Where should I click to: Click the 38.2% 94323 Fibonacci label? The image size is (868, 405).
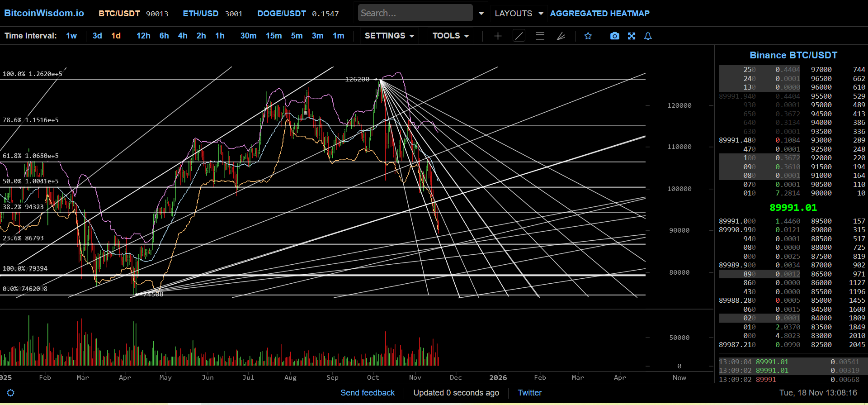pyautogui.click(x=23, y=207)
